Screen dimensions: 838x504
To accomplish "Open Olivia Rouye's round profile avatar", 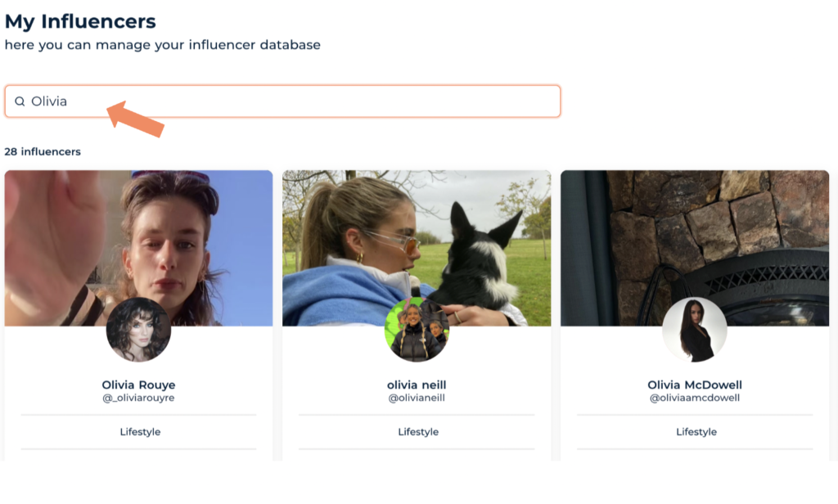I will (138, 330).
